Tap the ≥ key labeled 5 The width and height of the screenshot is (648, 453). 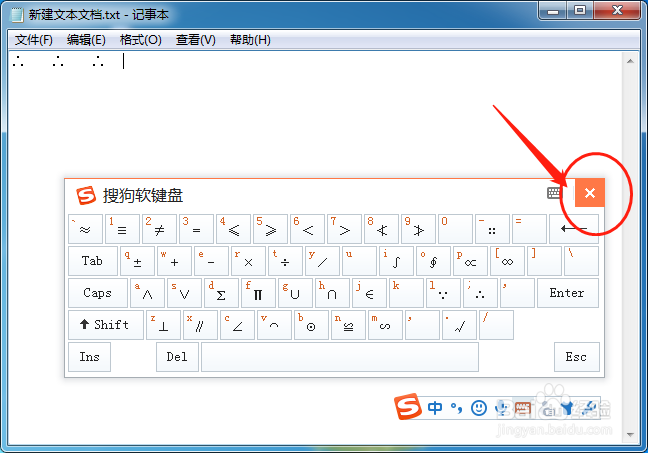[270, 229]
